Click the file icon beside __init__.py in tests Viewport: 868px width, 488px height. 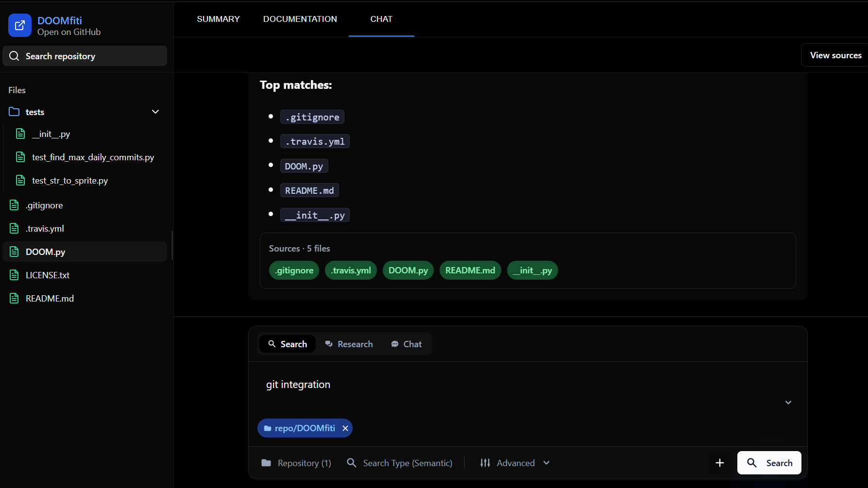[20, 134]
